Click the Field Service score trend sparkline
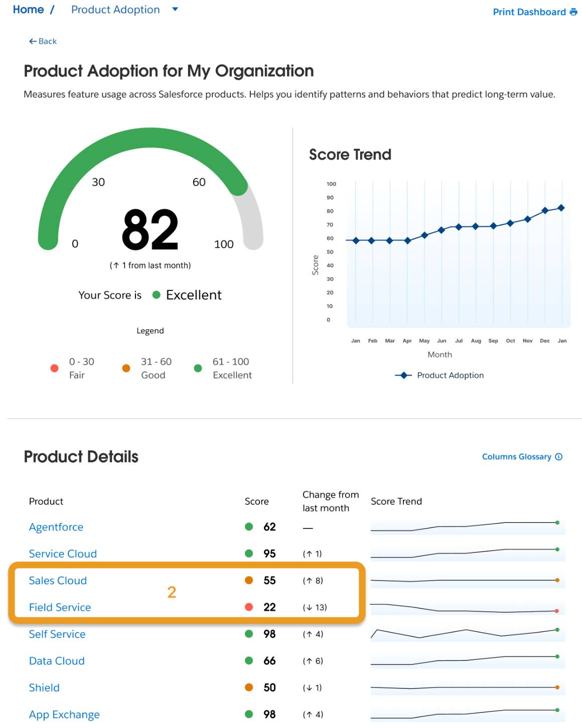The image size is (582, 728). pyautogui.click(x=468, y=607)
